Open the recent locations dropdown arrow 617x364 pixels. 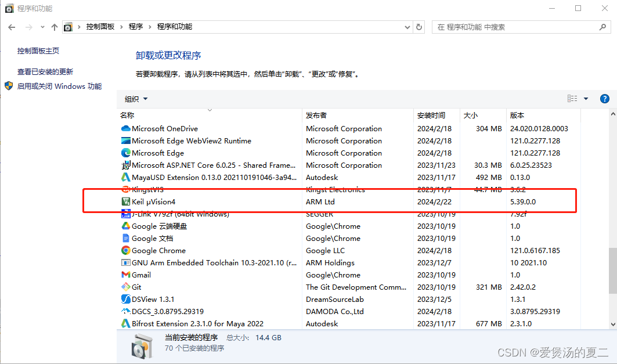[42, 27]
